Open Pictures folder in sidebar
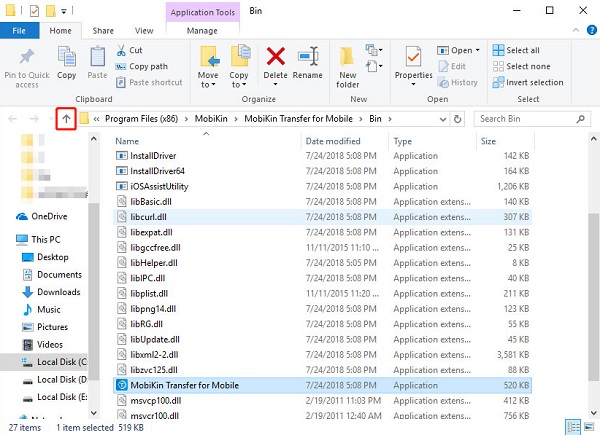Image resolution: width=600 pixels, height=435 pixels. tap(45, 327)
